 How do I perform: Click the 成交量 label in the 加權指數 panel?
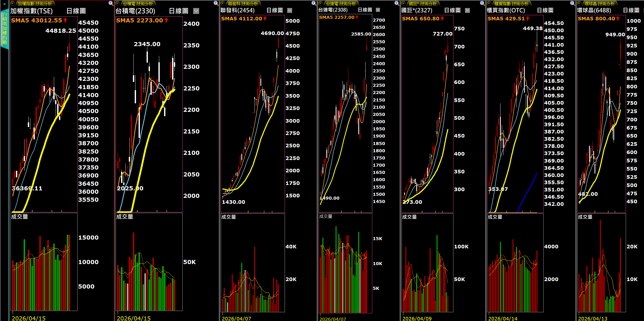click(x=20, y=217)
